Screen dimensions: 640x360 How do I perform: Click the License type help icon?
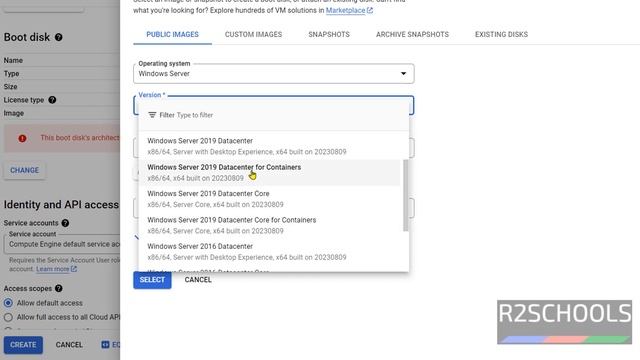[x=52, y=100]
